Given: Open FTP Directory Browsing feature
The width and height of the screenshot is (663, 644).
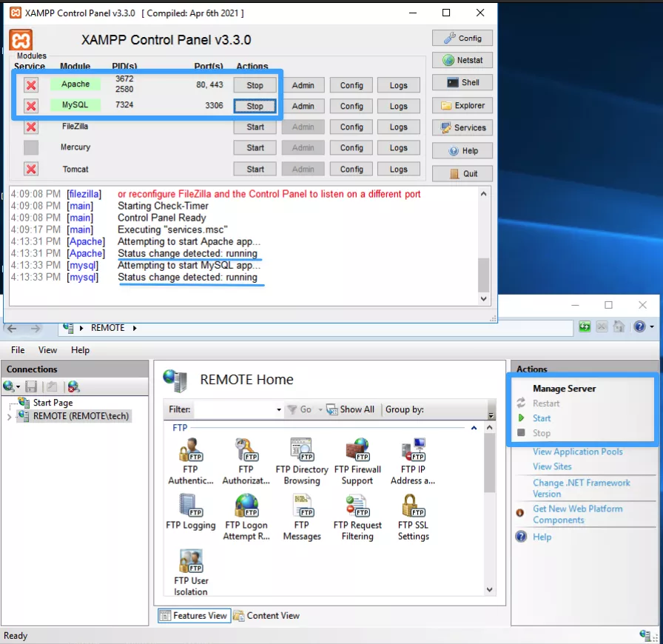Looking at the screenshot, I should tap(302, 459).
